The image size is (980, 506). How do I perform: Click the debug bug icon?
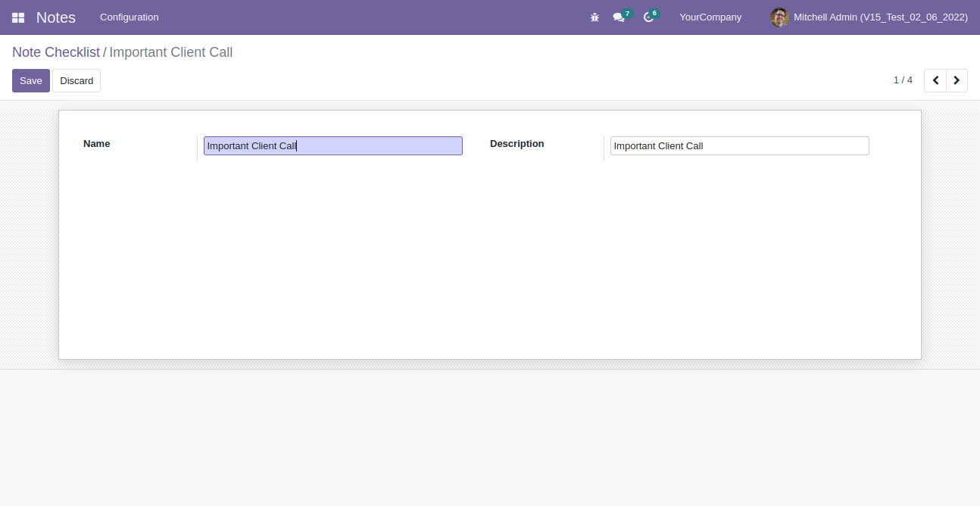pyautogui.click(x=595, y=17)
